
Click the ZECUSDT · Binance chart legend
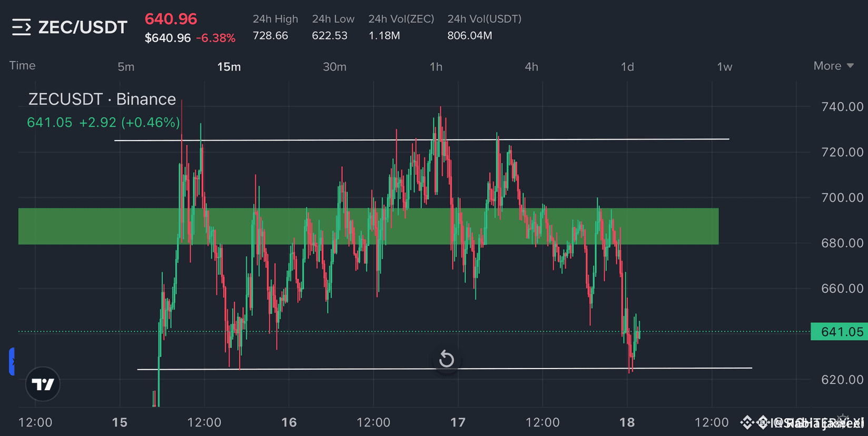(102, 99)
